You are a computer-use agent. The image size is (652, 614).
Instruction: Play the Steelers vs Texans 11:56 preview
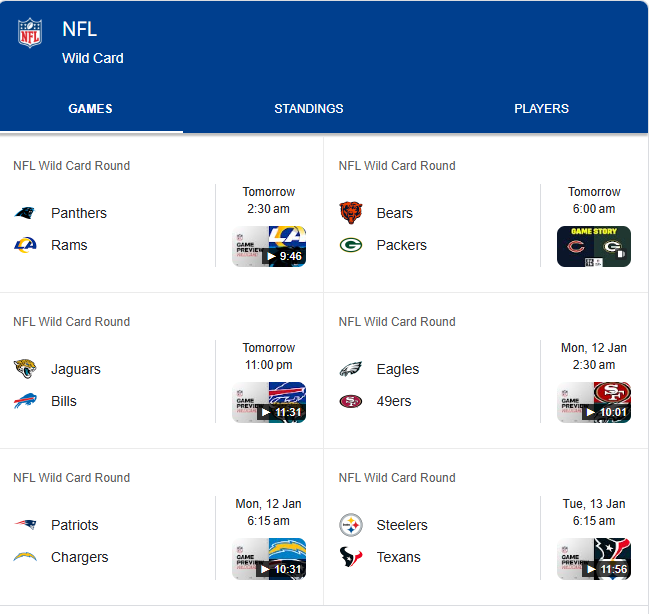tap(594, 558)
